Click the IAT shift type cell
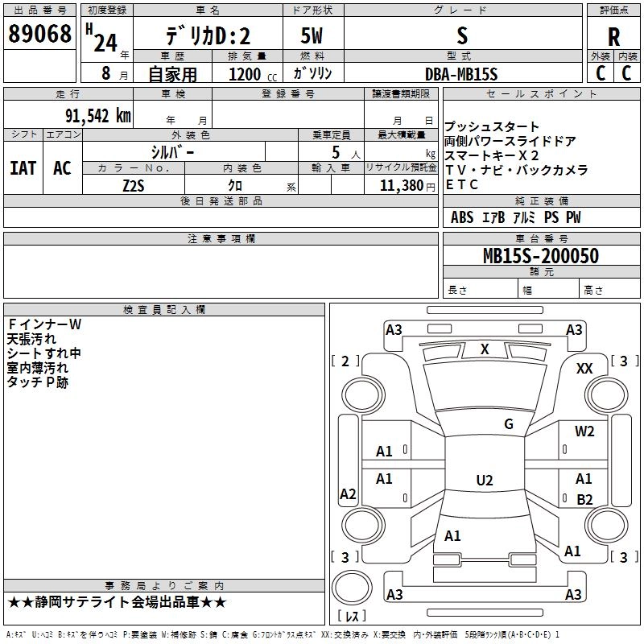Viewport: 644px width, 644px height. click(23, 168)
